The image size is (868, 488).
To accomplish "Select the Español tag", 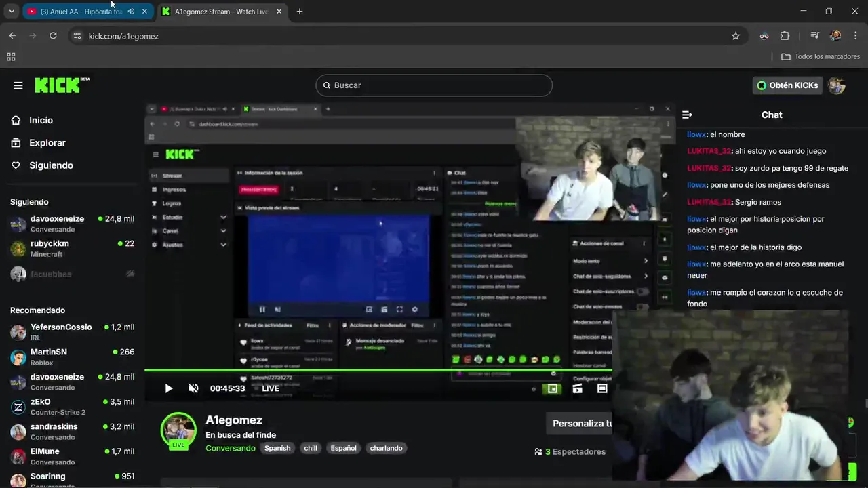I will tap(343, 448).
